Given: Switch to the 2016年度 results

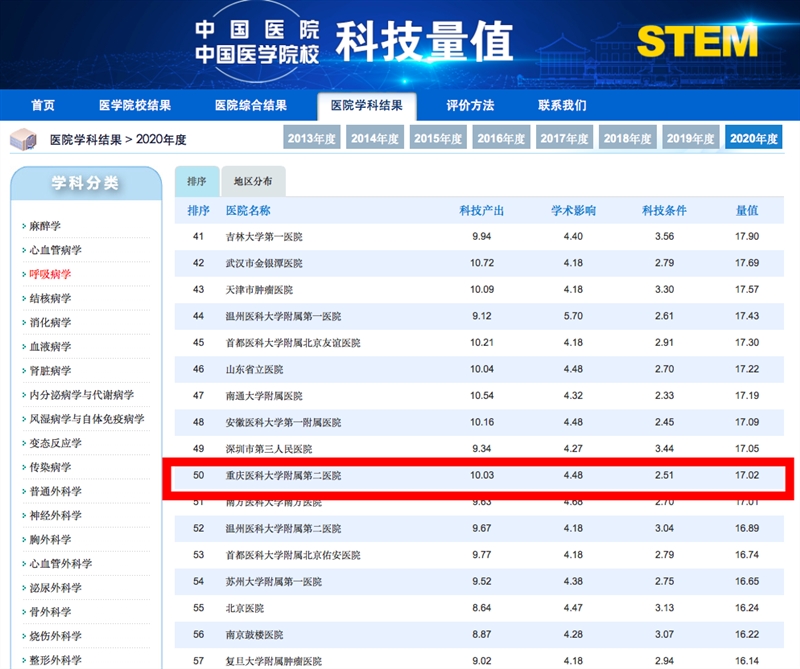Looking at the screenshot, I should click(x=502, y=139).
